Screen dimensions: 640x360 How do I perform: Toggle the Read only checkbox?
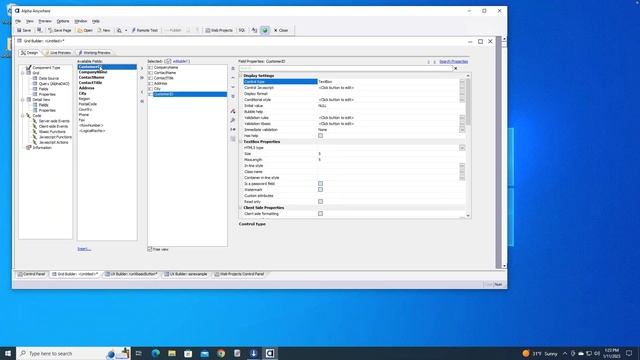click(x=320, y=202)
